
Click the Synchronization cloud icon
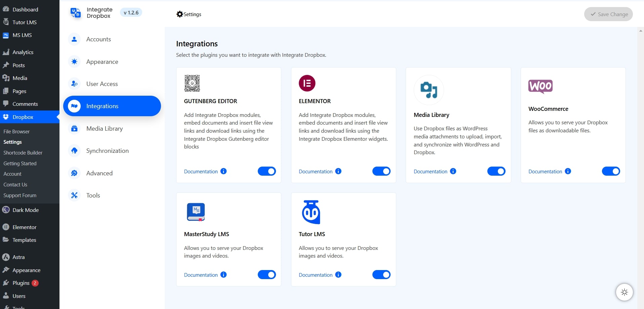pos(74,151)
